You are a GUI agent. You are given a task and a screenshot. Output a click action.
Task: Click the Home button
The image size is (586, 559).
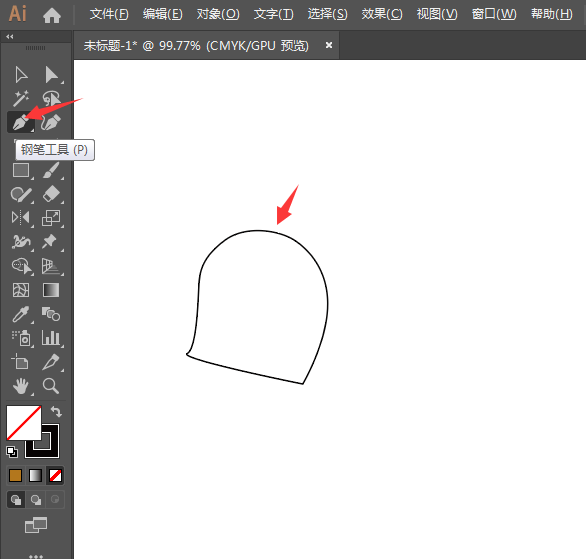(52, 15)
